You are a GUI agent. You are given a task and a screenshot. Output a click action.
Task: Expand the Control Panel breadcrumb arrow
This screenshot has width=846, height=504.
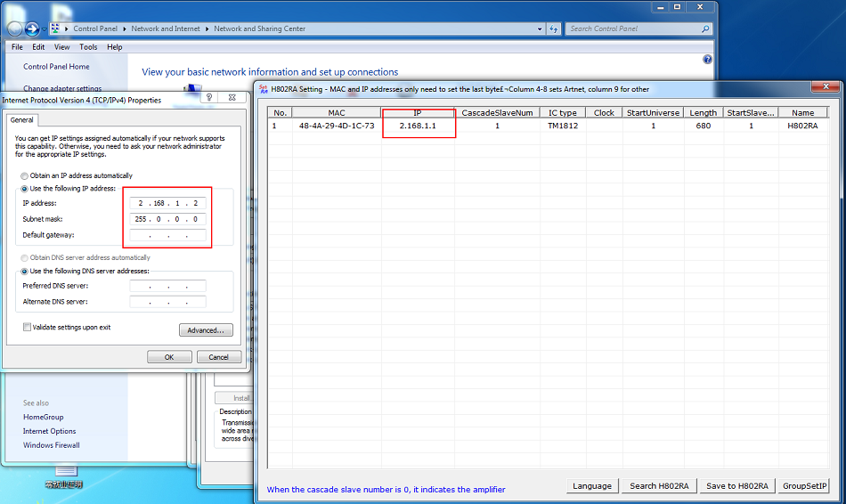coord(124,29)
